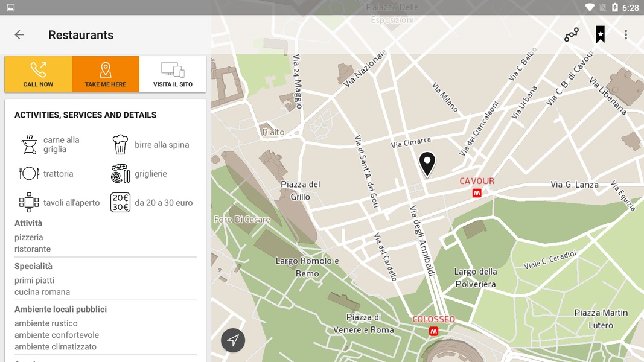Select the 'ambiente climatizzato' text

tap(56, 346)
